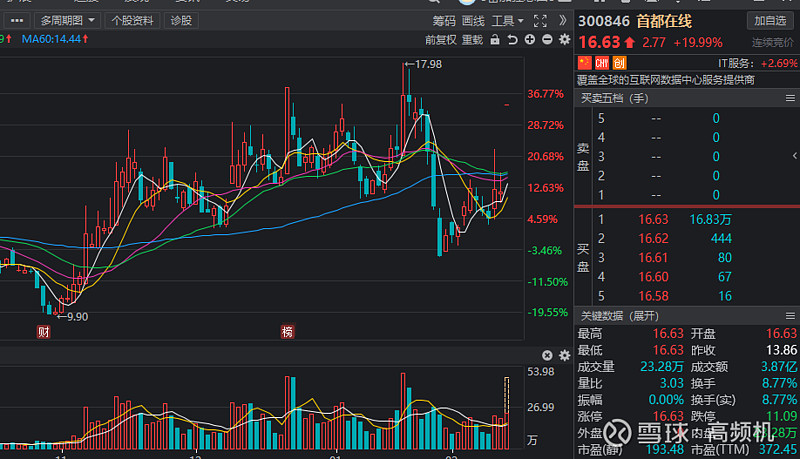Image resolution: width=800 pixels, height=459 pixels.
Task: Click the 财 event marker on chart
Action: click(x=43, y=332)
